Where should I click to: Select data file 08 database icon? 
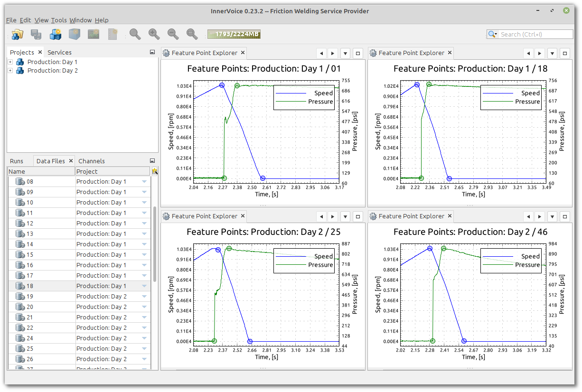[x=20, y=182]
